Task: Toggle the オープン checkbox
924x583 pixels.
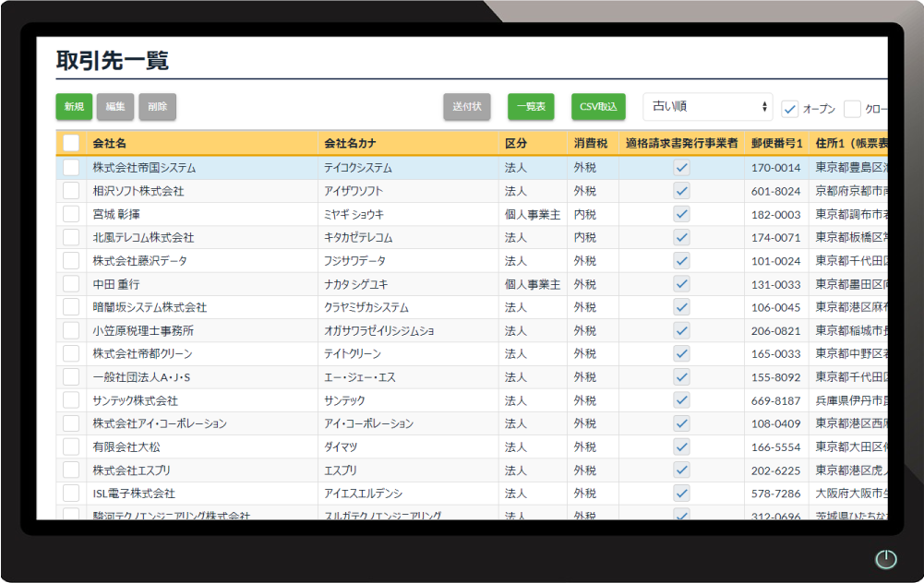Action: tap(790, 109)
